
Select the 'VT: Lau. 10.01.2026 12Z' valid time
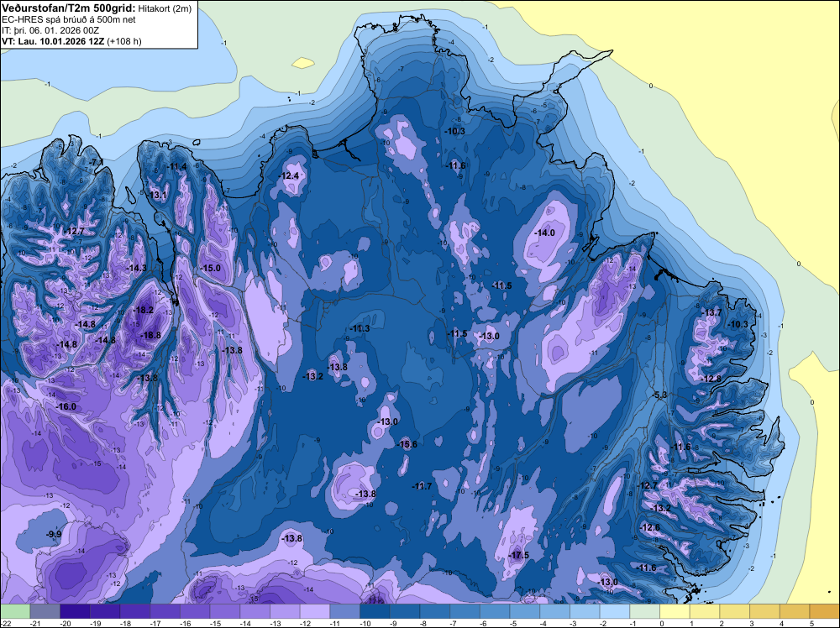pyautogui.click(x=53, y=41)
